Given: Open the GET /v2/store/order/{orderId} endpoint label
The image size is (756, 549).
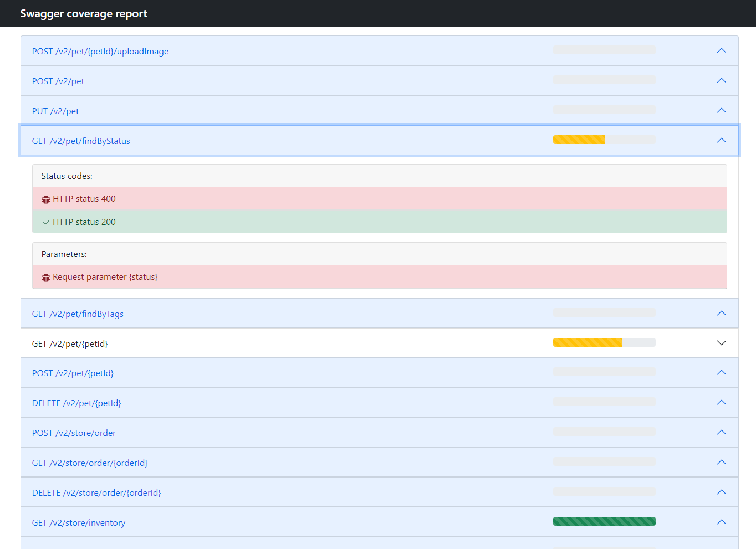Looking at the screenshot, I should 90,463.
